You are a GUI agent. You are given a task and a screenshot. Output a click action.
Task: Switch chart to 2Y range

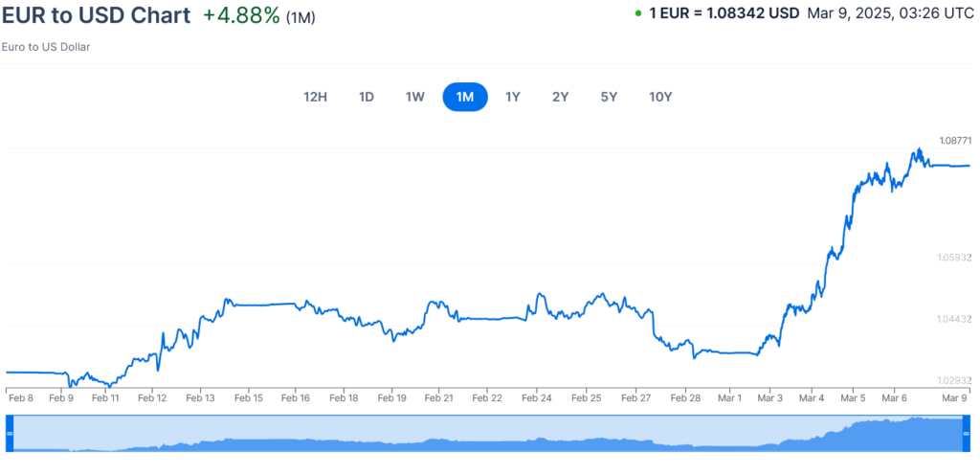click(x=561, y=97)
